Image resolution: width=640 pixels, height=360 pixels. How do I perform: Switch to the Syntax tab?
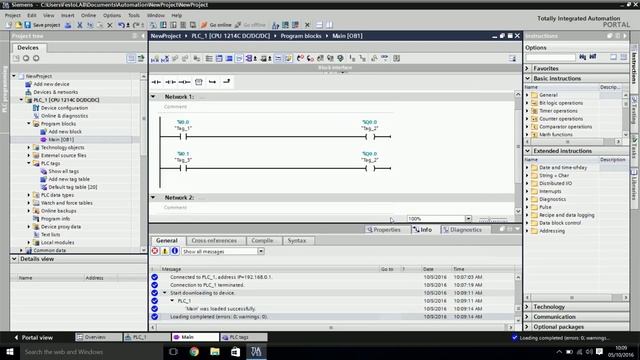click(297, 240)
